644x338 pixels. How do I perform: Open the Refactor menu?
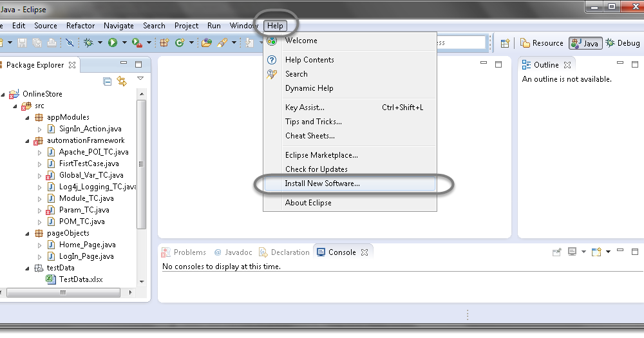pyautogui.click(x=80, y=26)
